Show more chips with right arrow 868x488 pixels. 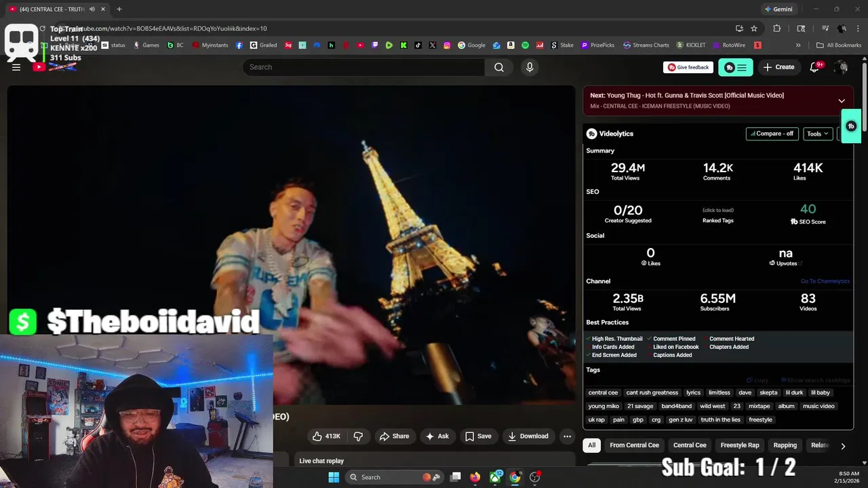(843, 446)
